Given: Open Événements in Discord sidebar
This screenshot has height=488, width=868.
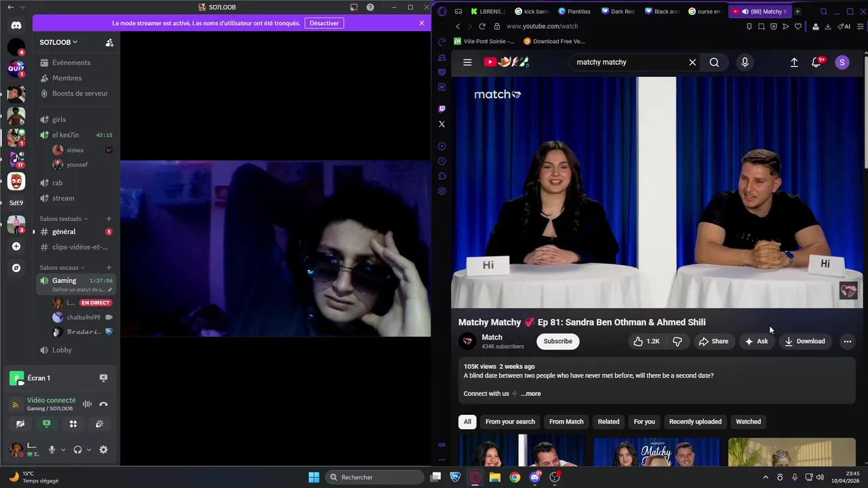Looking at the screenshot, I should click(75, 62).
